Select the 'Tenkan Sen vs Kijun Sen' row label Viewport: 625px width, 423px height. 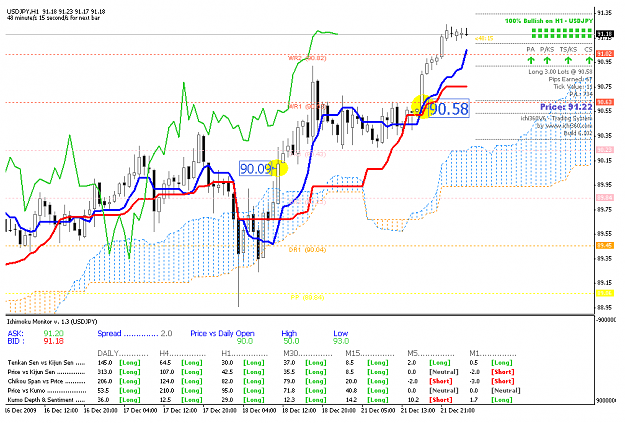pyautogui.click(x=46, y=363)
